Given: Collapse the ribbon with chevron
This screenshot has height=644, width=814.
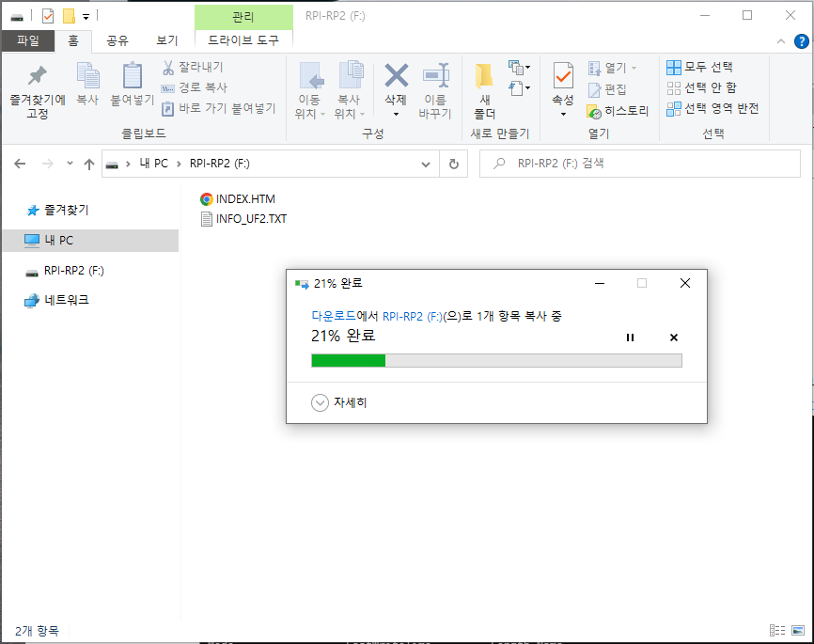Looking at the screenshot, I should pos(781,41).
